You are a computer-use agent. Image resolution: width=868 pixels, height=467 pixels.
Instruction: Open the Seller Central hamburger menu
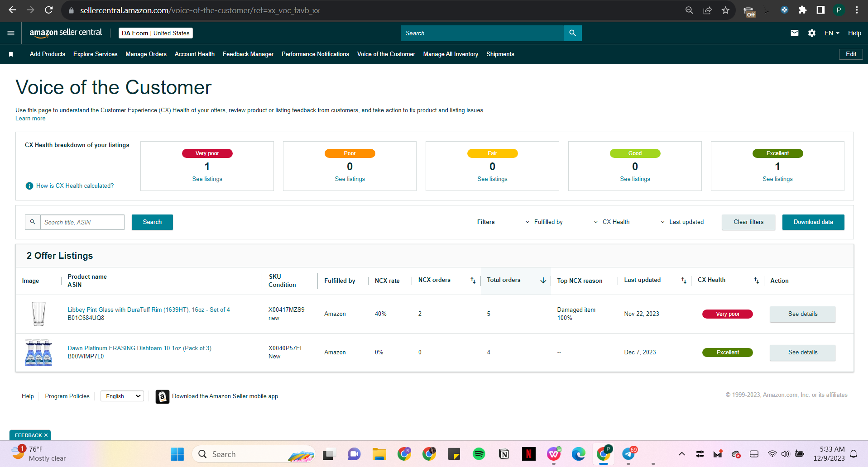point(11,33)
